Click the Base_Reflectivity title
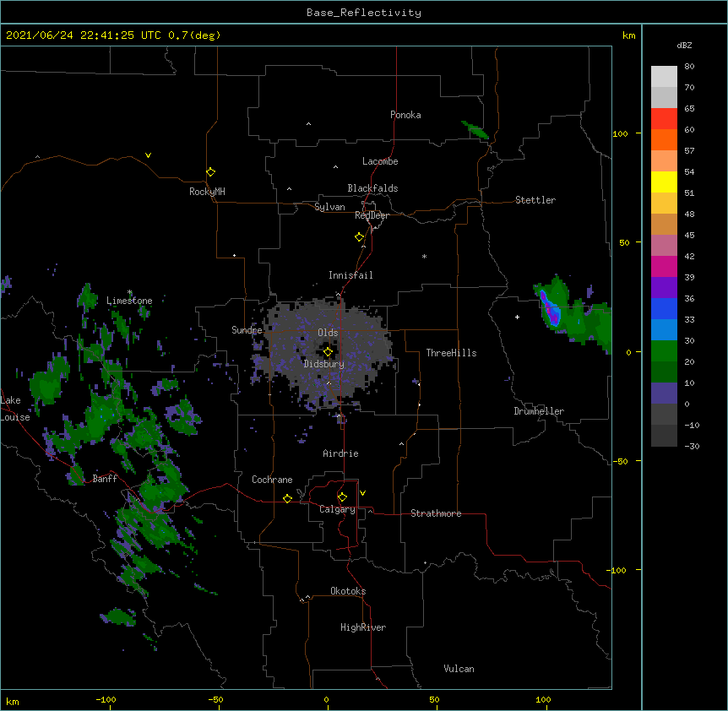Viewport: 728px width, 711px height. tap(364, 13)
